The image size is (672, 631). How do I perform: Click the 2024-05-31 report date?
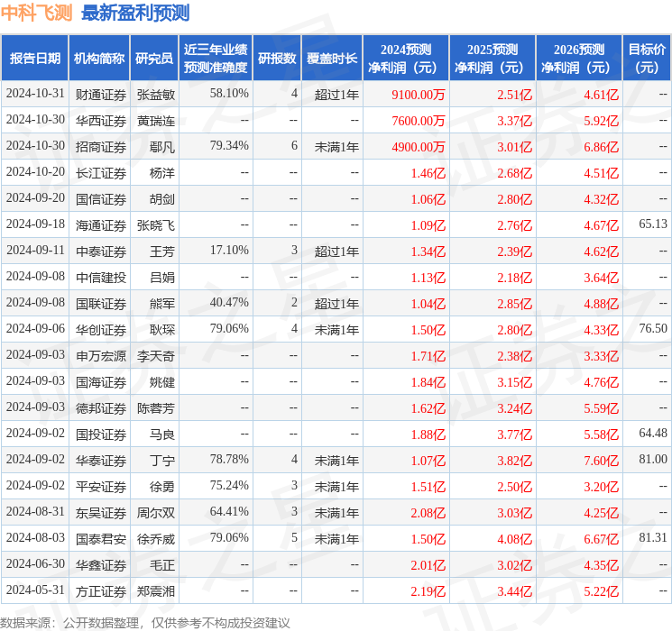[x=35, y=590]
